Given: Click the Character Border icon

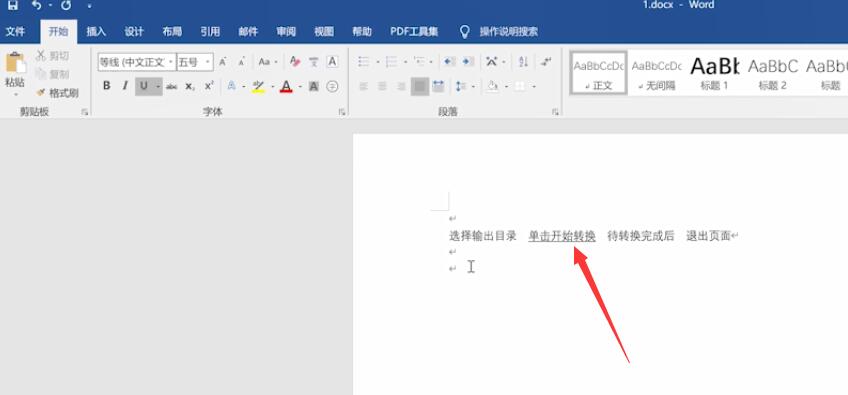Looking at the screenshot, I should [x=333, y=62].
